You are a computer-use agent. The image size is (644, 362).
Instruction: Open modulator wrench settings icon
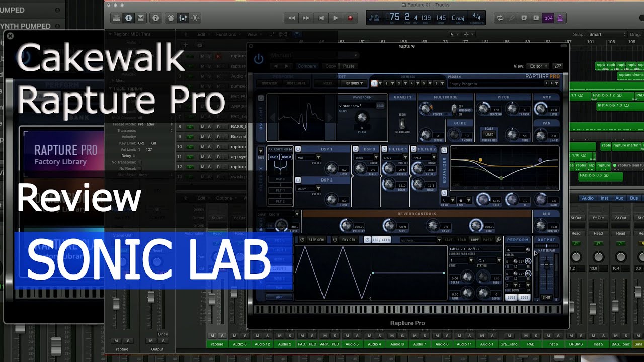click(499, 240)
